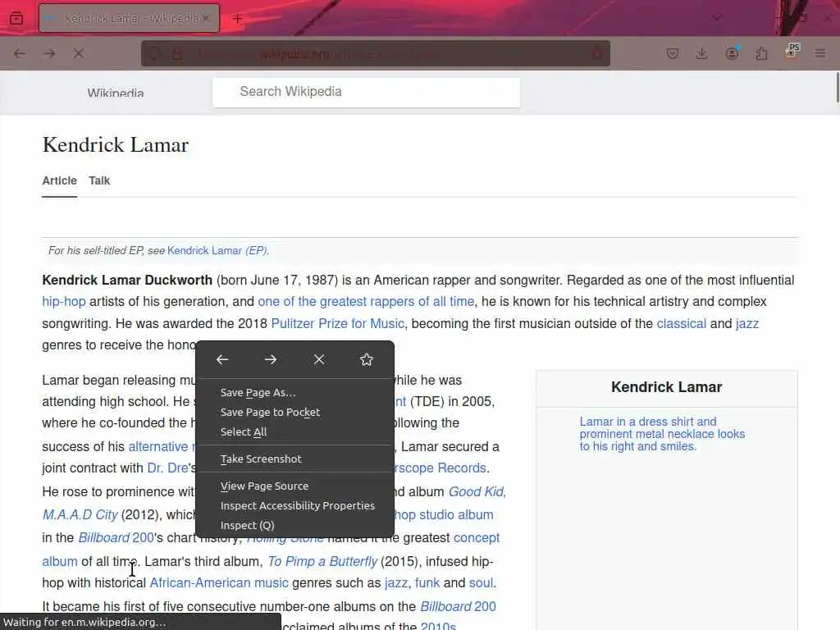Open the hip-hop link
Image resolution: width=840 pixels, height=630 pixels.
click(x=64, y=302)
